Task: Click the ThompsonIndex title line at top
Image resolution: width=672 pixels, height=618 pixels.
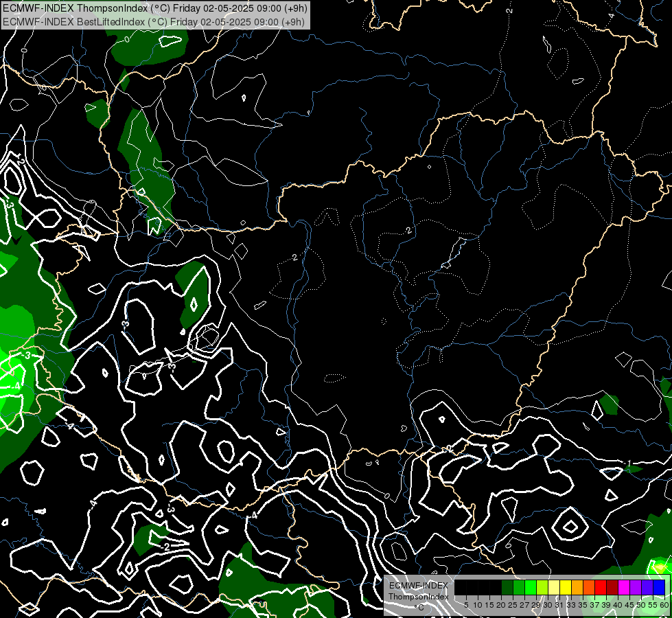Action: click(x=154, y=8)
